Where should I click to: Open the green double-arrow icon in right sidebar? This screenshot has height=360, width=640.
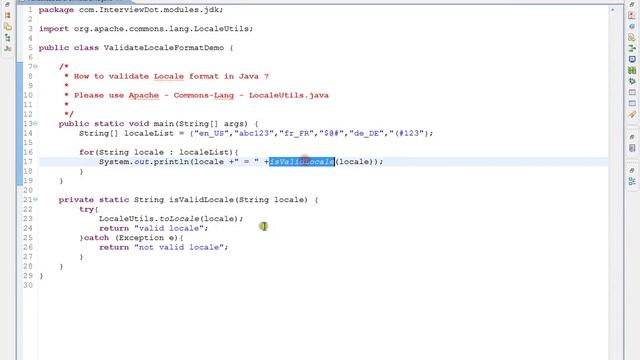coord(632,48)
